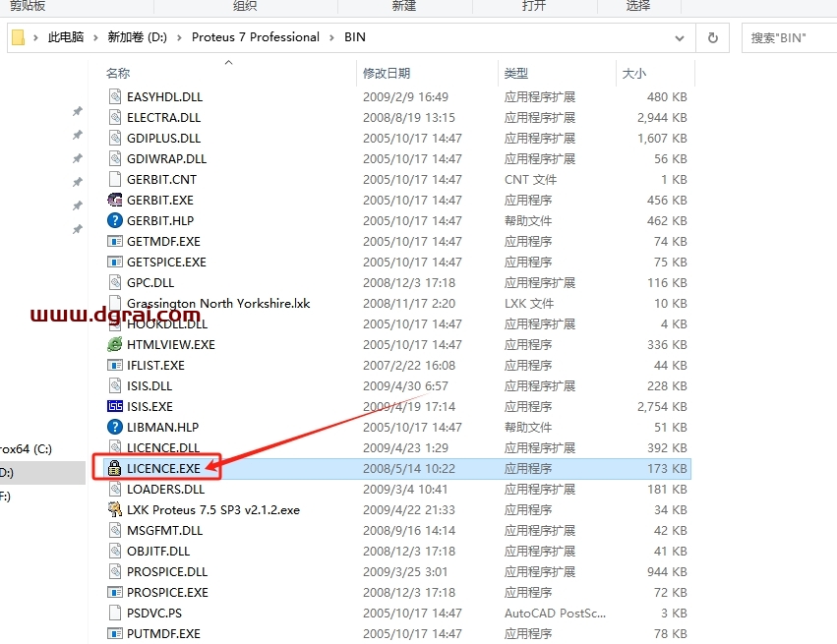The image size is (837, 644).
Task: Click date 2009/2/9 16:49 of EASYHDL.DLL
Action: (x=405, y=96)
